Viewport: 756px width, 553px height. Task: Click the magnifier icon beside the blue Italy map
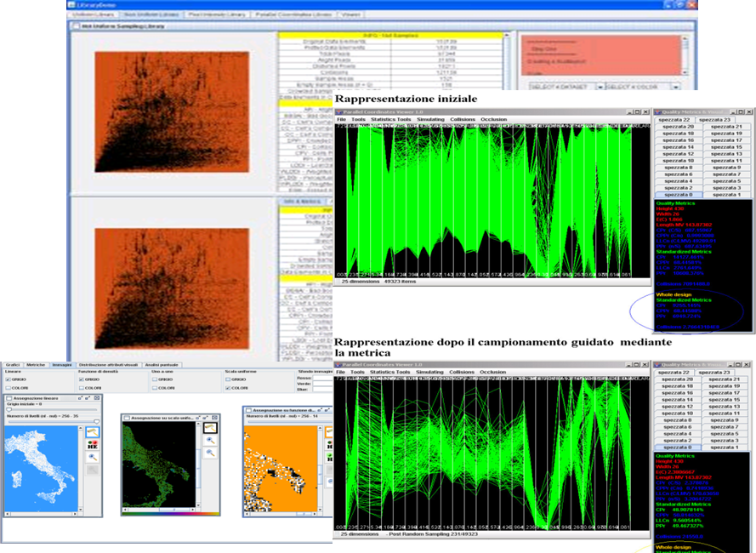click(92, 457)
